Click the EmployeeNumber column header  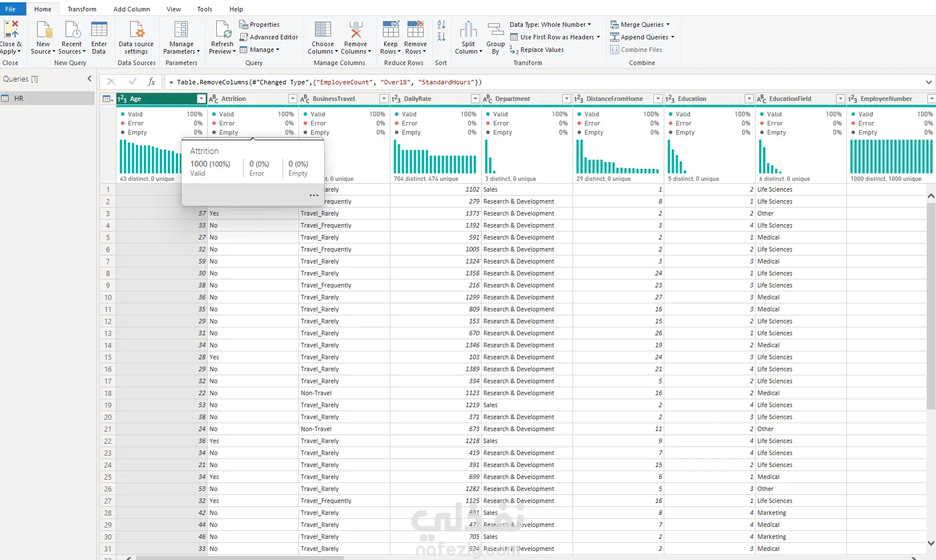(891, 99)
